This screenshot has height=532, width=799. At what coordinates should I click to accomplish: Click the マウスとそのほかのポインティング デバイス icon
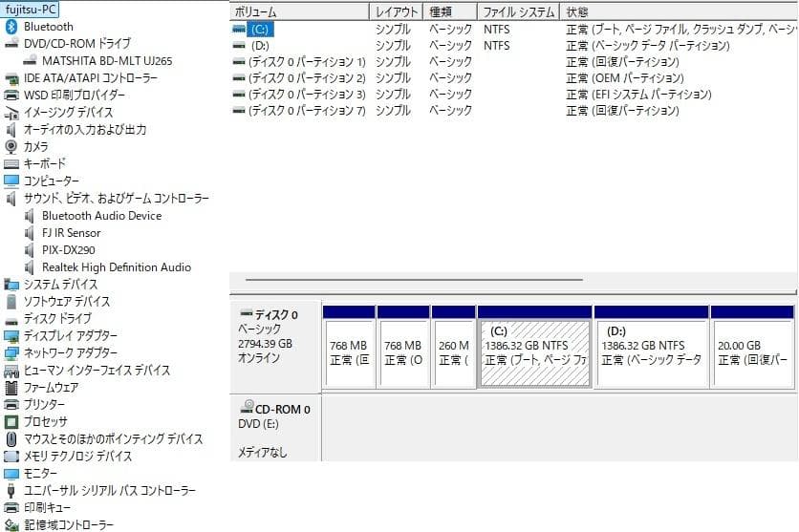11,438
